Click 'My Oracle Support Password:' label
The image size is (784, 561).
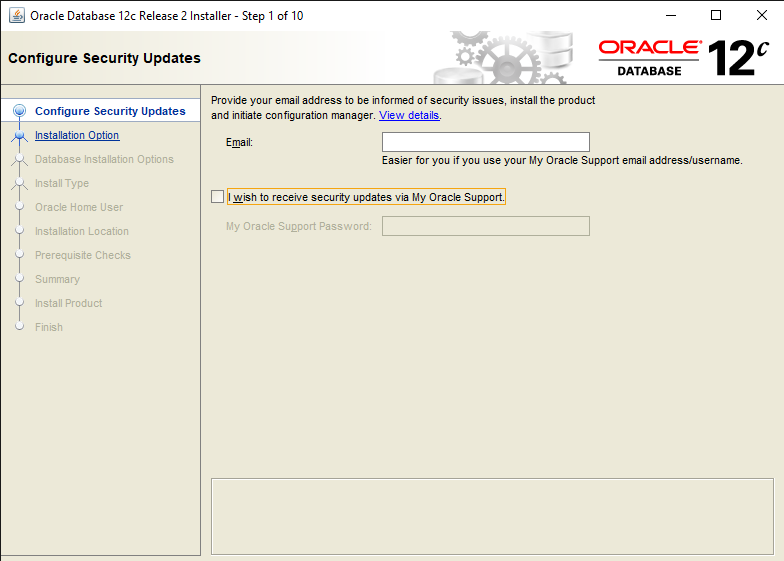(299, 226)
